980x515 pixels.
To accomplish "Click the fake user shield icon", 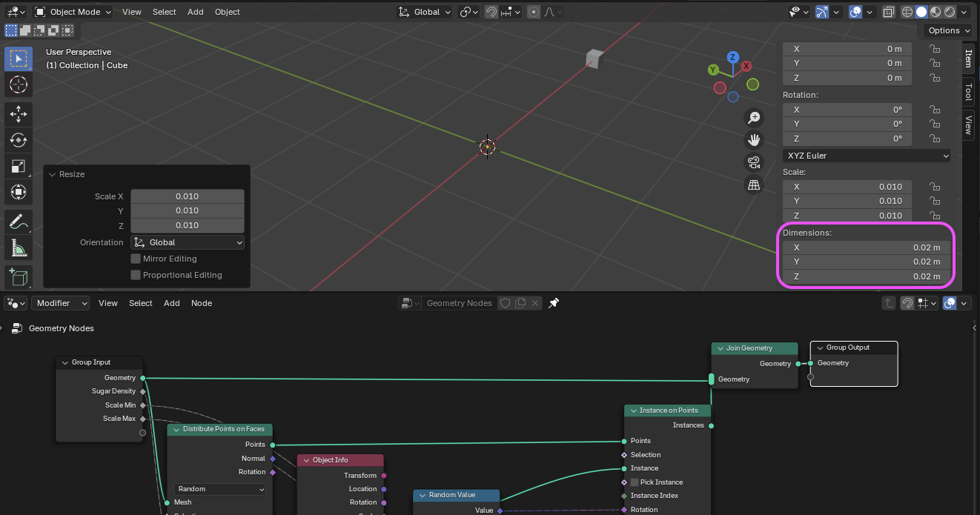I will [505, 303].
